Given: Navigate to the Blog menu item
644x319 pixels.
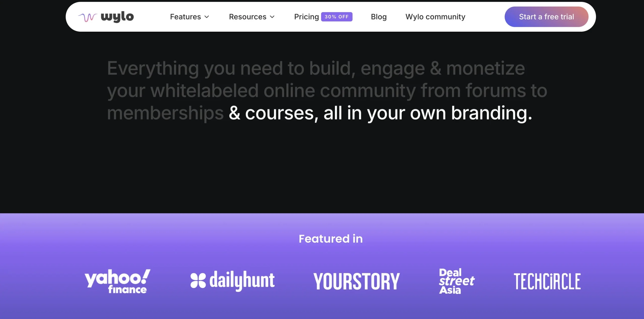Looking at the screenshot, I should 379,16.
